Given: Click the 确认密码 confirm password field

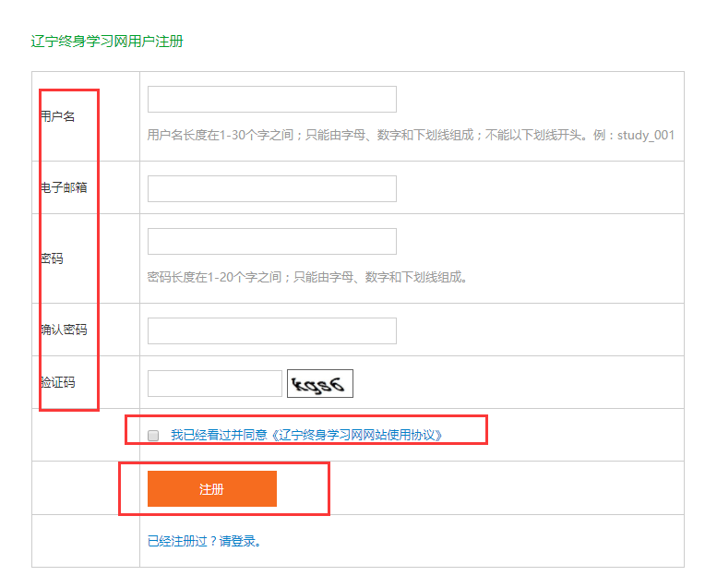Looking at the screenshot, I should point(271,330).
